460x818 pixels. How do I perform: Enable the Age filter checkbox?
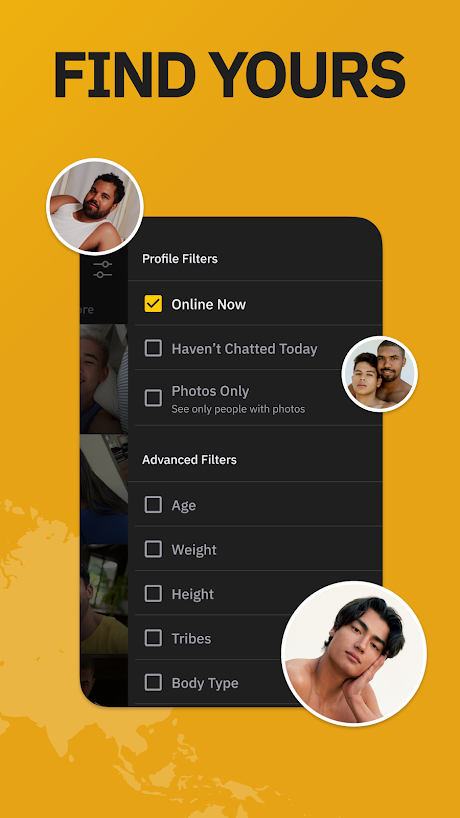click(x=153, y=504)
